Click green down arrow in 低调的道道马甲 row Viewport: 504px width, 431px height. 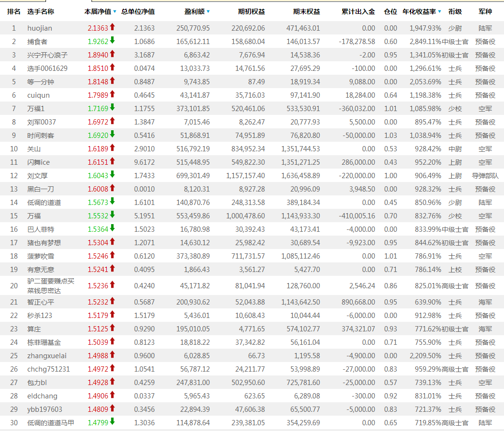(112, 422)
